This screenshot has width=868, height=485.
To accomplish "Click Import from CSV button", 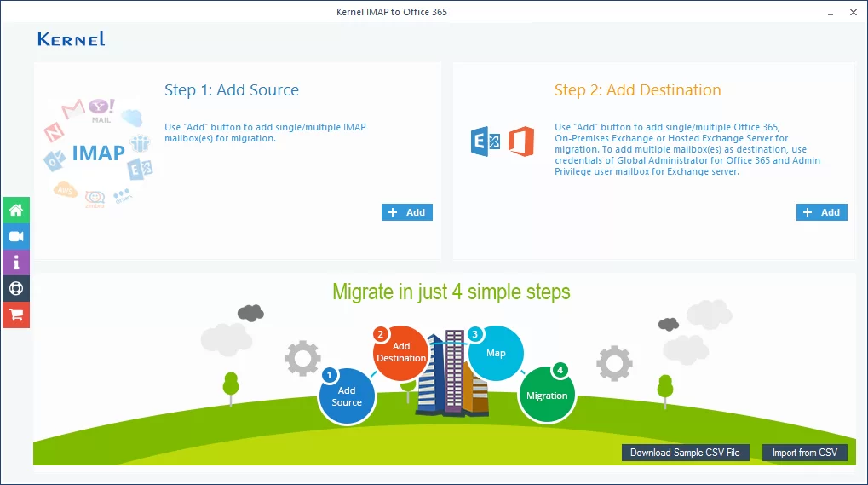I will (804, 453).
